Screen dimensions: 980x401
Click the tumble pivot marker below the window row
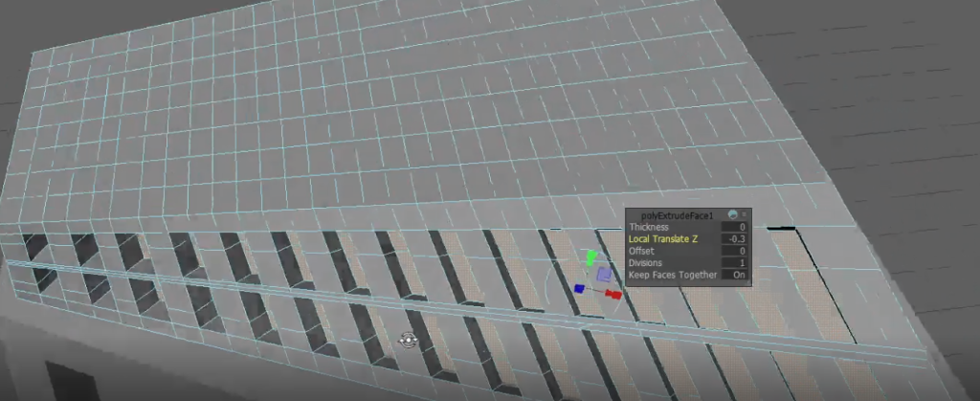(409, 340)
